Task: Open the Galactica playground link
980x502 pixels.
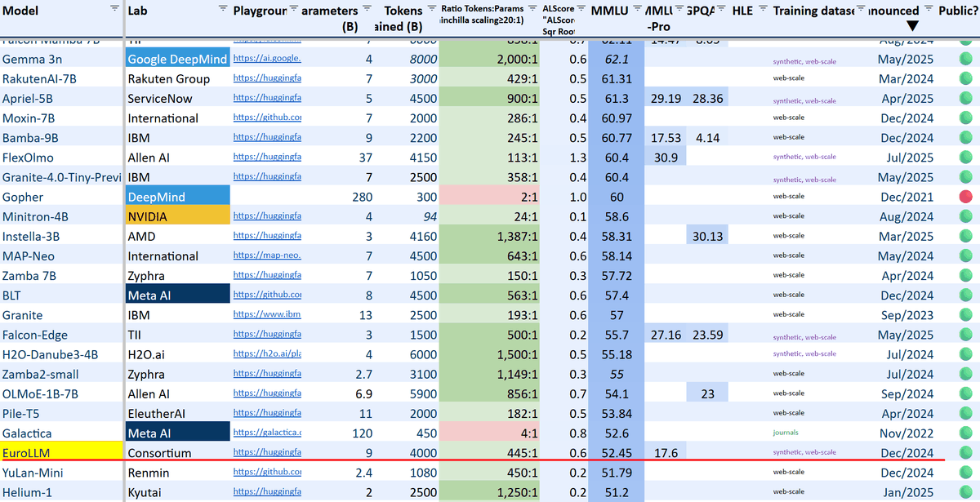Action: coord(267,433)
